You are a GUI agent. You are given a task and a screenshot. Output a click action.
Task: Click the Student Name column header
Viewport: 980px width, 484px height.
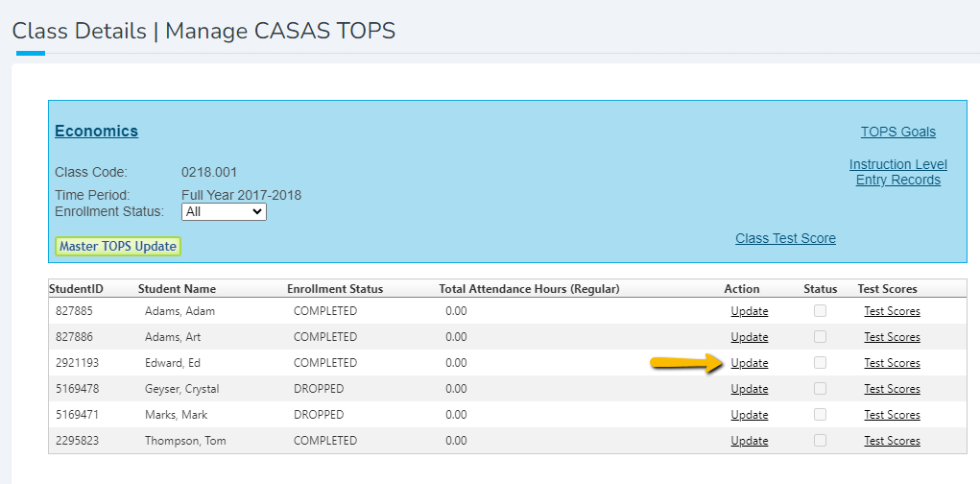pos(177,289)
